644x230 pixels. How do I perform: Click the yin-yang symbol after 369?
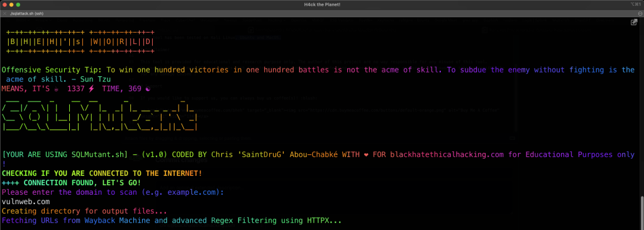(148, 89)
